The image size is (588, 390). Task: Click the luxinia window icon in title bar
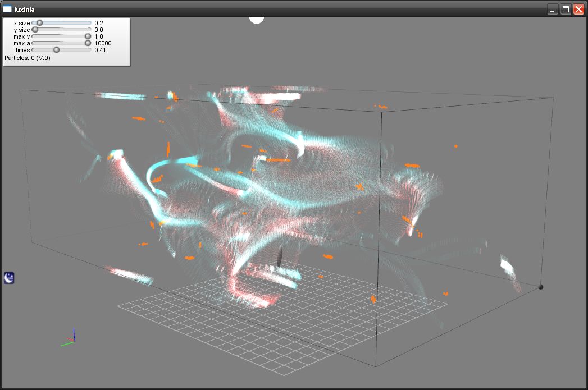7,9
